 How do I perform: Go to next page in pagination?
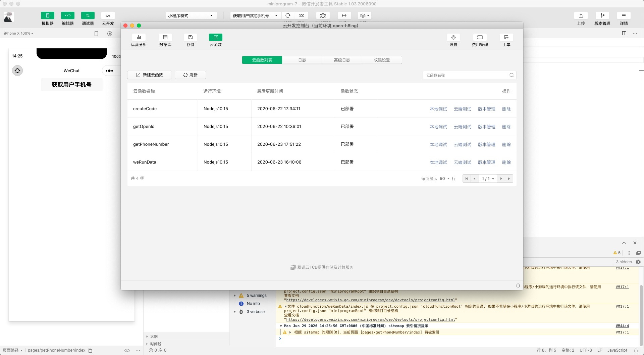pos(501,179)
